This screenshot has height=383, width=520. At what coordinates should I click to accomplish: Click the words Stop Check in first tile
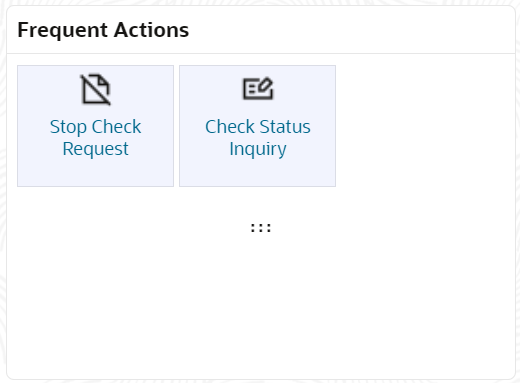[95, 127]
